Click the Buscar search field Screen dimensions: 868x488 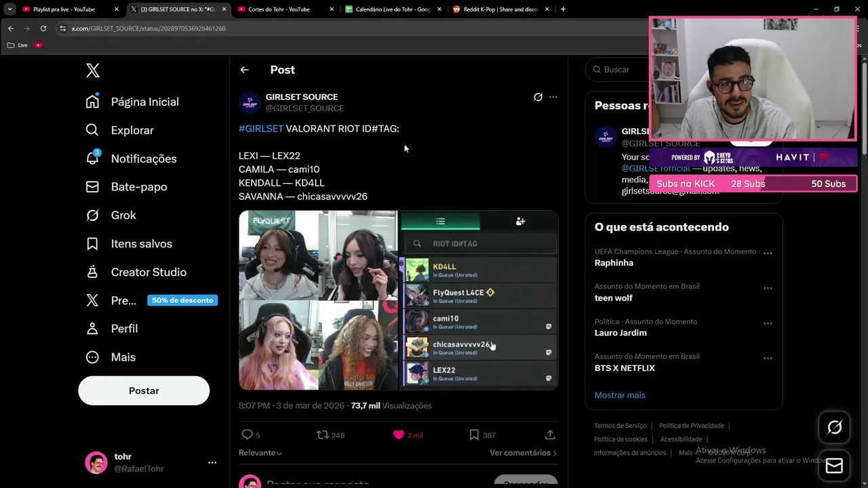618,70
